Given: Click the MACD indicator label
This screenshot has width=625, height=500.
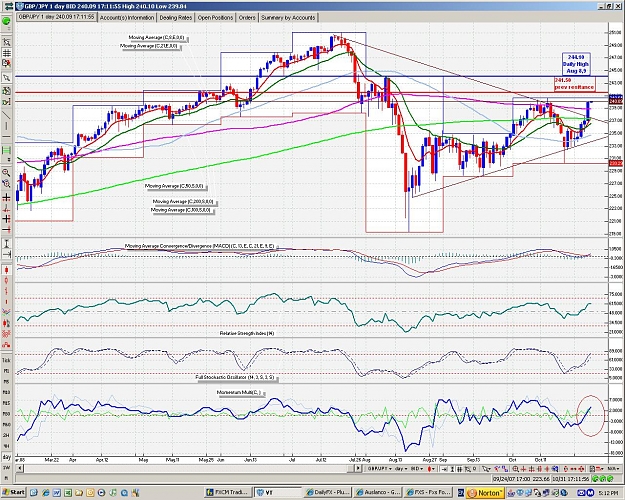Looking at the screenshot, I should pos(200,246).
